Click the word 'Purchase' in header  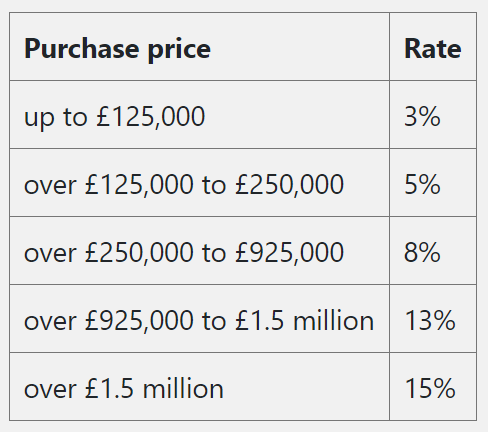[x=81, y=49]
